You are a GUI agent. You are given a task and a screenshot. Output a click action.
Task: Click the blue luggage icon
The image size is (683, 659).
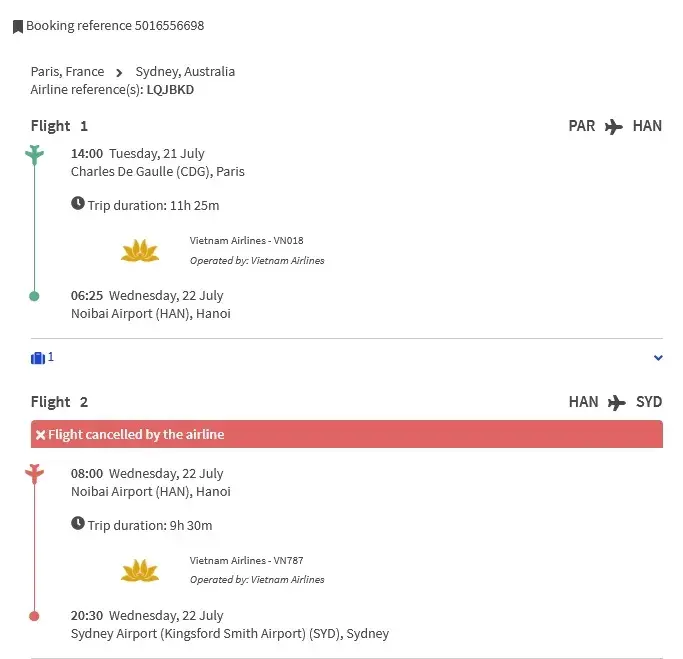click(38, 357)
